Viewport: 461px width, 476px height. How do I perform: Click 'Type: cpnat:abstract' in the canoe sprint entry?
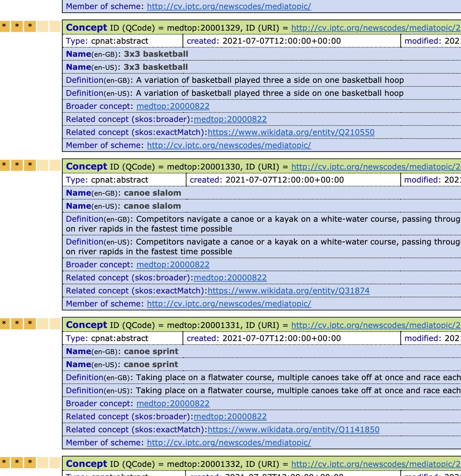click(x=107, y=338)
